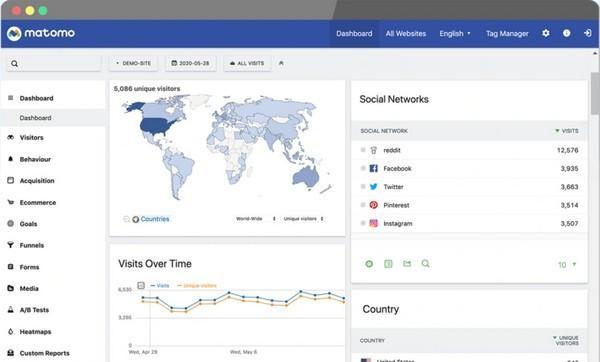Click the sign out icon

coord(587,33)
